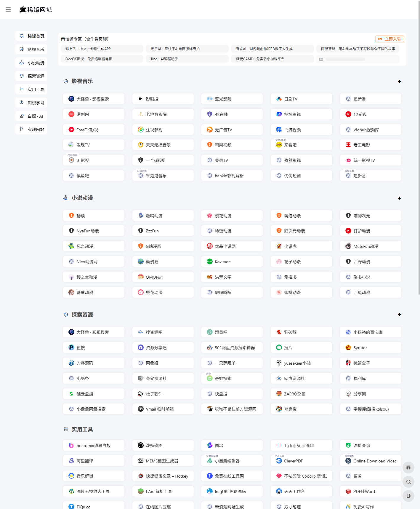The height and width of the screenshot is (509, 420).
Task: Open the Vidhub视频库 link
Action: (x=371, y=130)
